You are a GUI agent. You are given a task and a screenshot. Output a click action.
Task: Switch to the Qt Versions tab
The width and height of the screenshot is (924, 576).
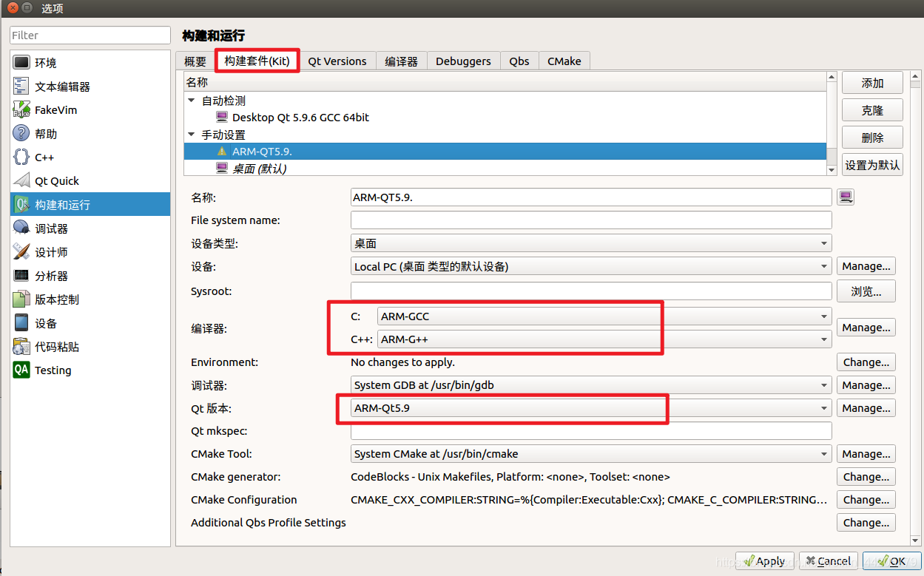(x=337, y=61)
